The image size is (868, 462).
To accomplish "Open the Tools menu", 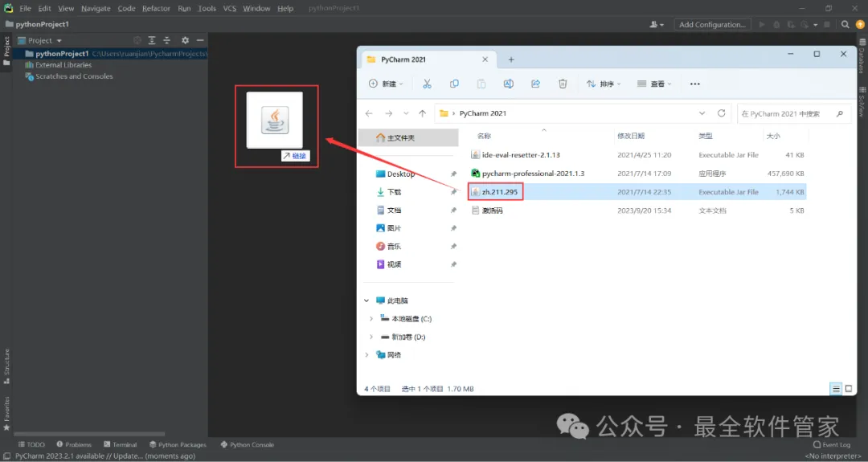I will [x=207, y=8].
